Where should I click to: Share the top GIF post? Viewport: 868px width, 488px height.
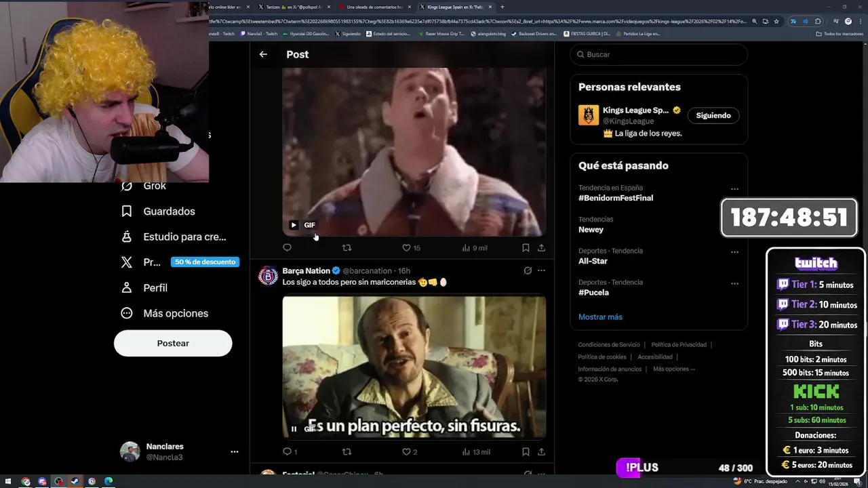tap(541, 248)
